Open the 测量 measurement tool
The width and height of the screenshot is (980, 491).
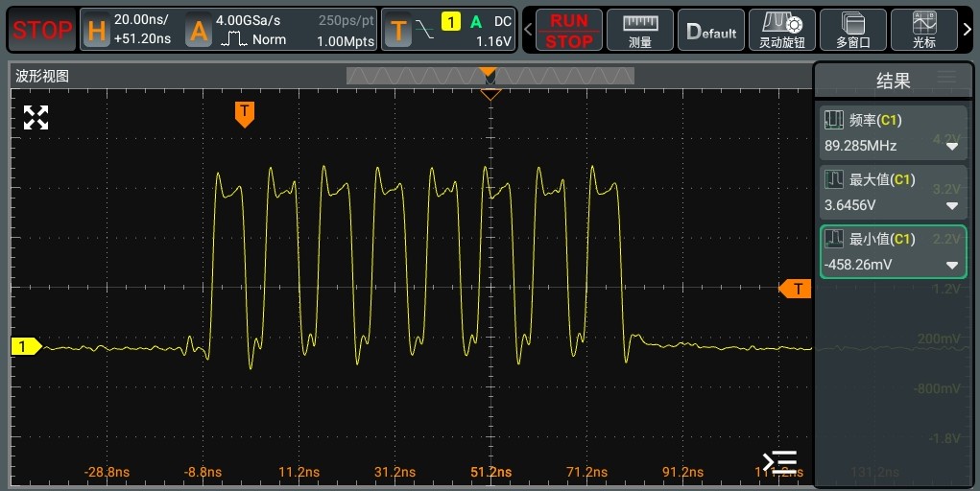(640, 30)
